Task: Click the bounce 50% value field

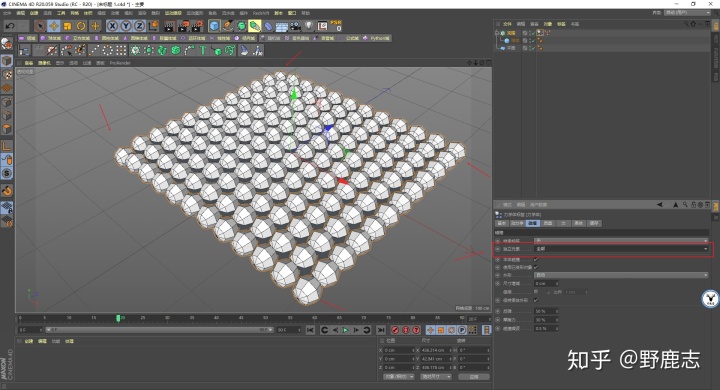Action: 546,311
